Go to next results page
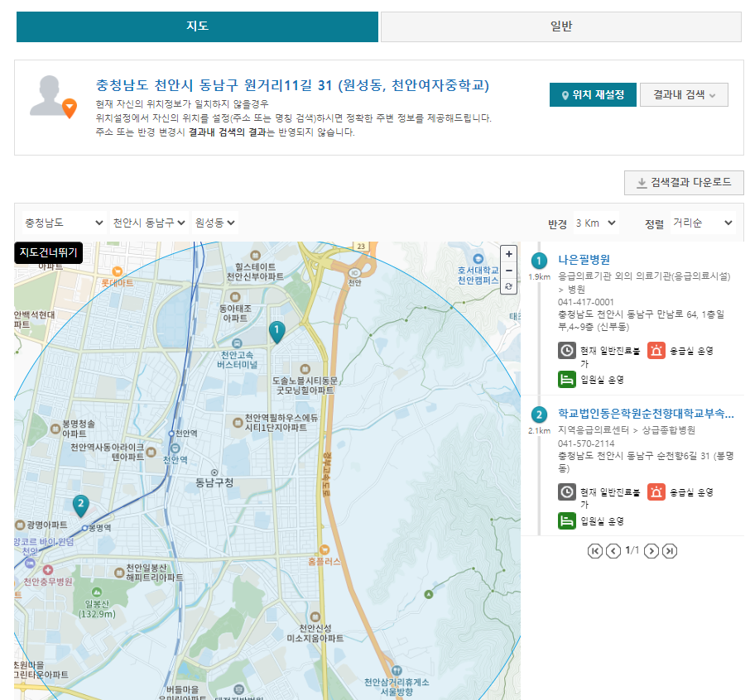The image size is (750, 700). click(651, 551)
